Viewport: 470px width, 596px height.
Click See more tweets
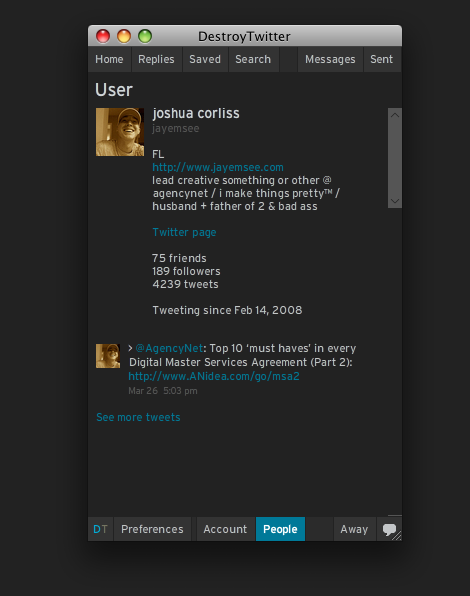pos(138,417)
